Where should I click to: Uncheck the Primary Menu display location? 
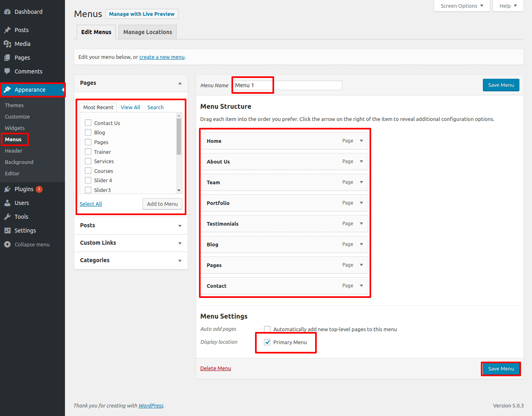(x=267, y=342)
